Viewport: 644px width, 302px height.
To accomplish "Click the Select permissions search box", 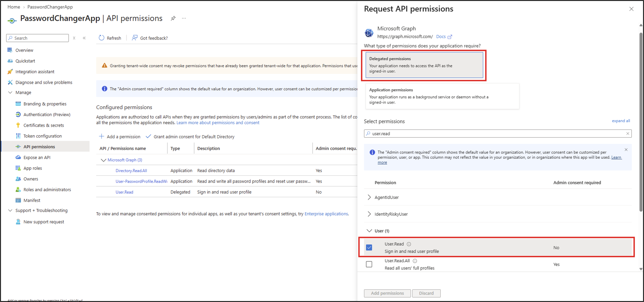I will pyautogui.click(x=498, y=134).
